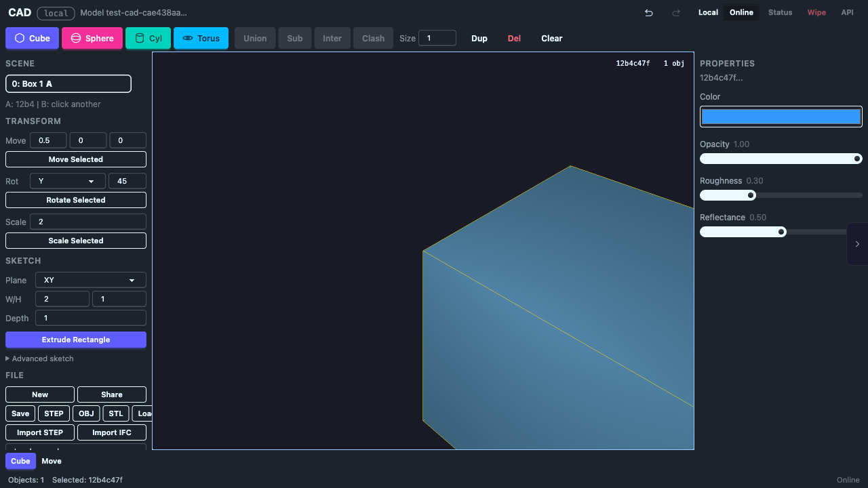868x488 pixels.
Task: Undo the last action
Action: 648,12
